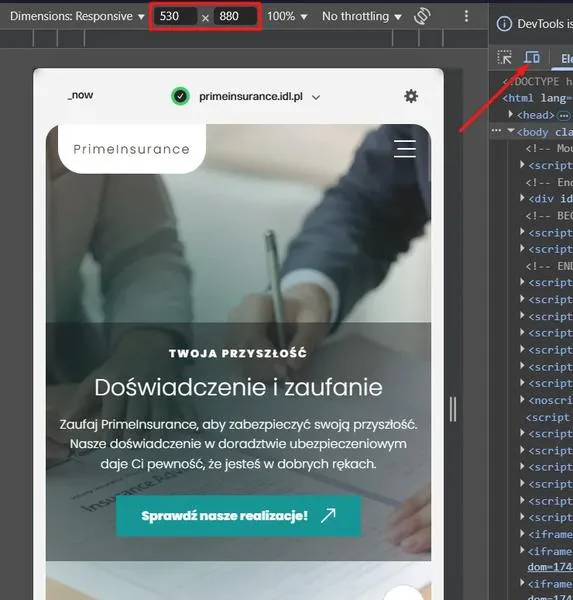
Task: Collapse the body element node
Action: click(x=511, y=131)
